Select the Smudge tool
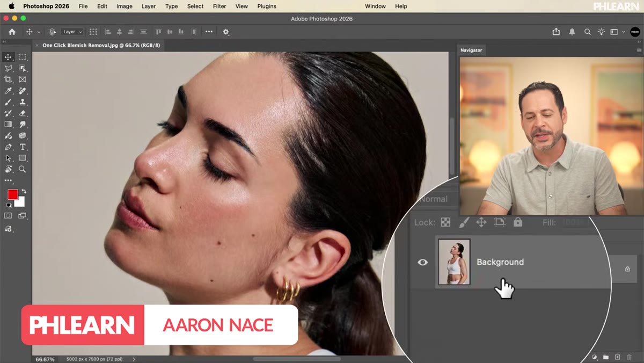The image size is (644, 363). coord(23,125)
